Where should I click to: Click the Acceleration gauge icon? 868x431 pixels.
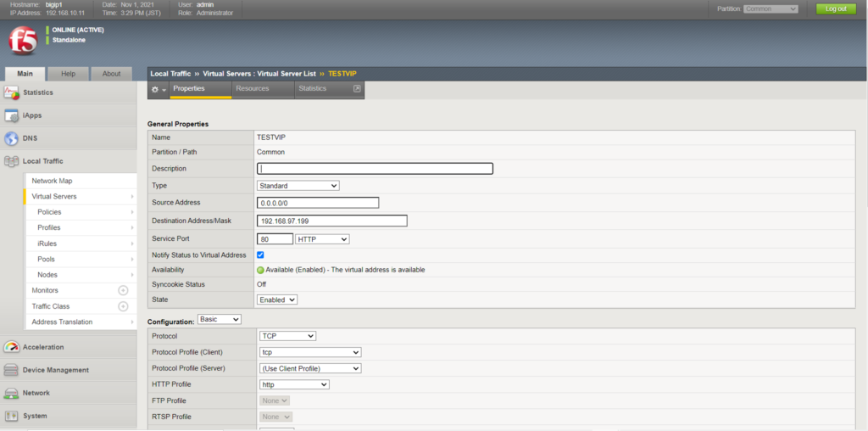[x=12, y=347]
